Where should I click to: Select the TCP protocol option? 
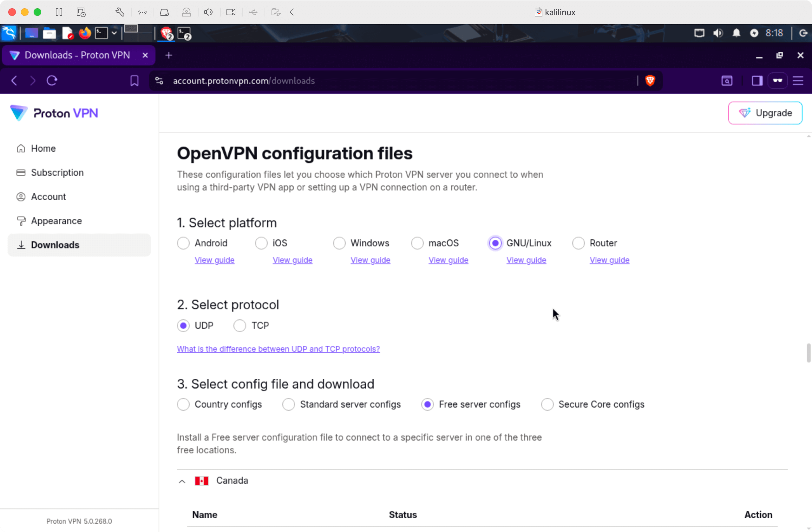point(239,325)
